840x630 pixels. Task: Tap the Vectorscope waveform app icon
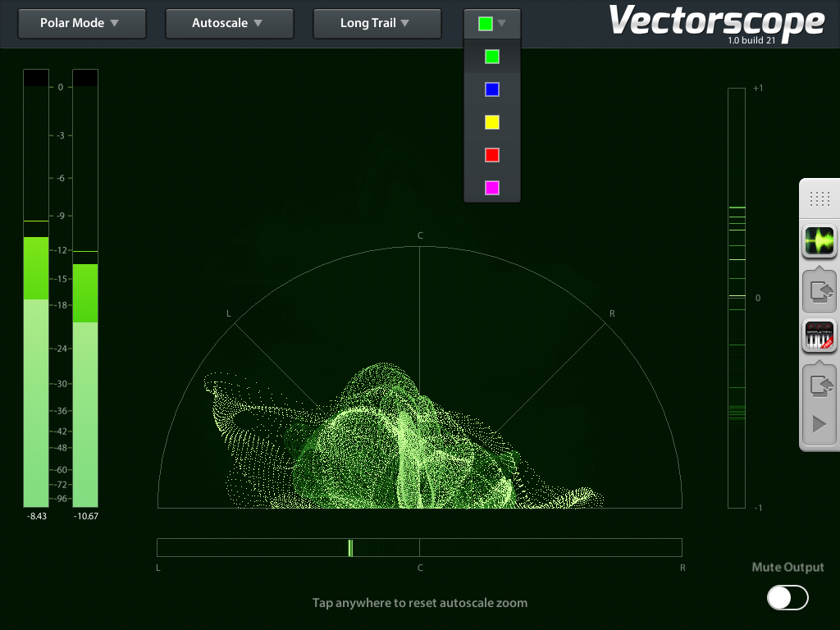[819, 241]
